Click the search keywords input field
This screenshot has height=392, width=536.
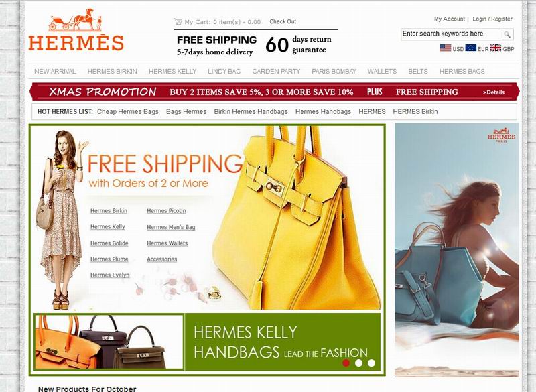[451, 34]
